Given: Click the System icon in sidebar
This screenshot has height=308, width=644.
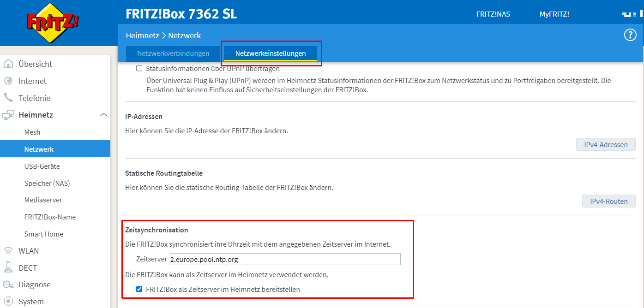Looking at the screenshot, I should [x=8, y=302].
